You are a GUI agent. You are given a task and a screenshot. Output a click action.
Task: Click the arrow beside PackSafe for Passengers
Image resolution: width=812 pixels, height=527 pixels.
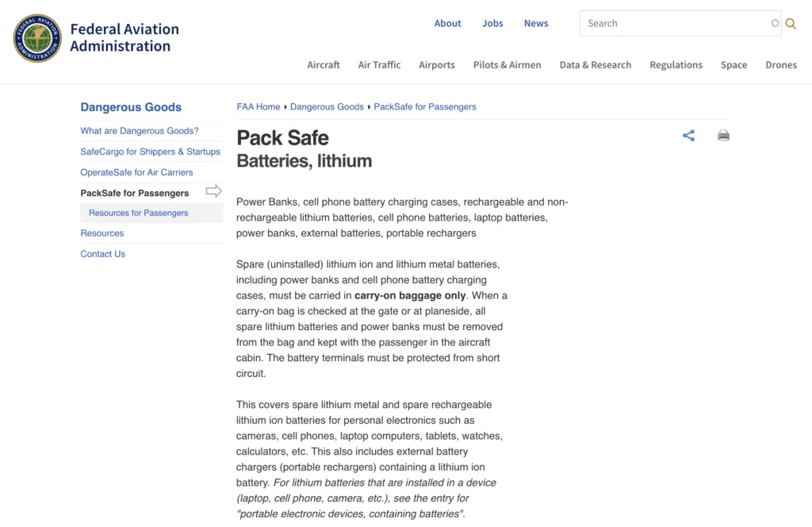tap(214, 191)
